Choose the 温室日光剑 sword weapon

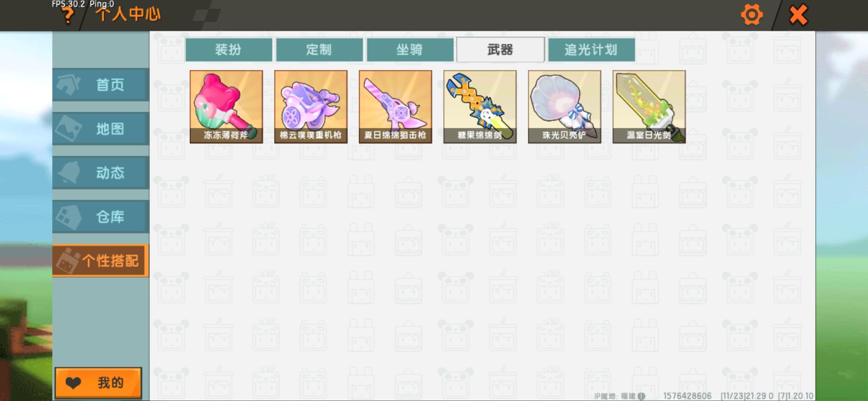[649, 107]
